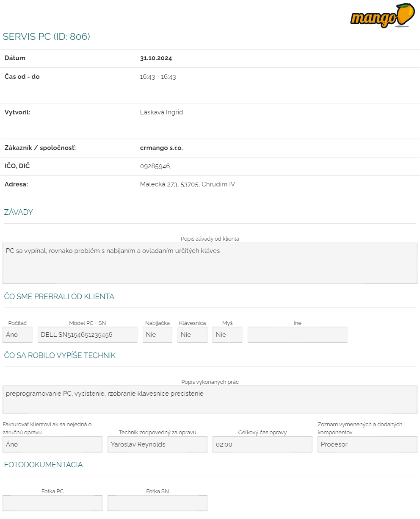Click the Zákazník / spoločnosť: label
420x519 pixels.
click(x=40, y=148)
